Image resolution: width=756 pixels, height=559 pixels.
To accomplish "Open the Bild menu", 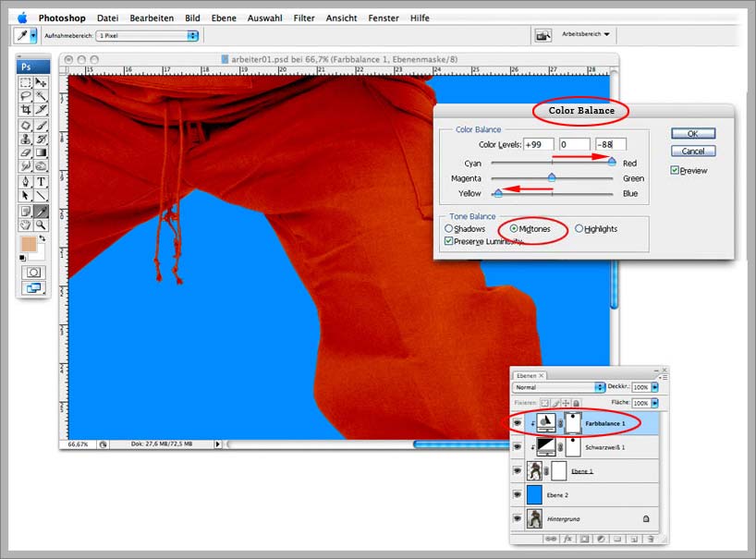I will click(x=192, y=18).
